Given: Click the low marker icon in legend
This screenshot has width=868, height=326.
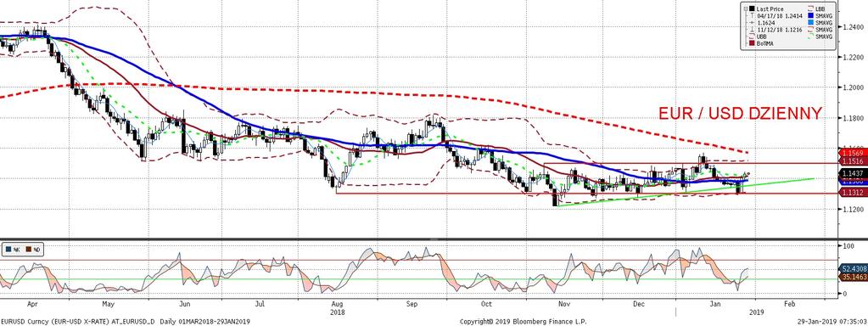Looking at the screenshot, I should [752, 30].
